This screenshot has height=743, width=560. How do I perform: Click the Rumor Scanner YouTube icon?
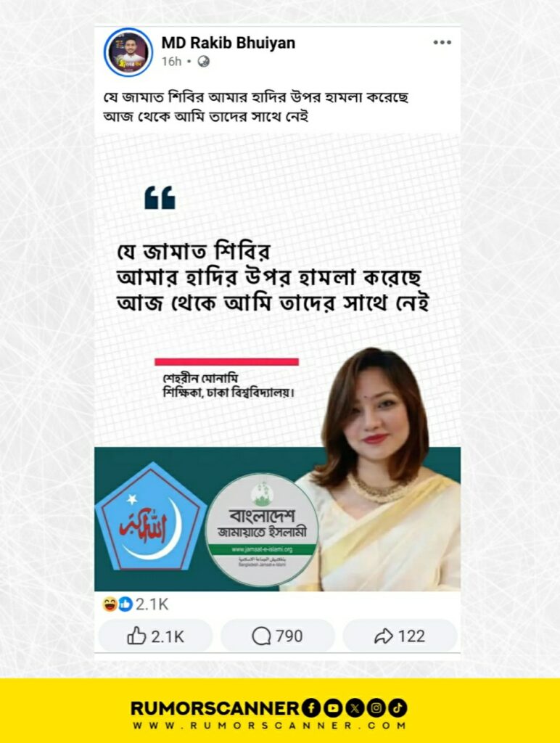click(332, 708)
